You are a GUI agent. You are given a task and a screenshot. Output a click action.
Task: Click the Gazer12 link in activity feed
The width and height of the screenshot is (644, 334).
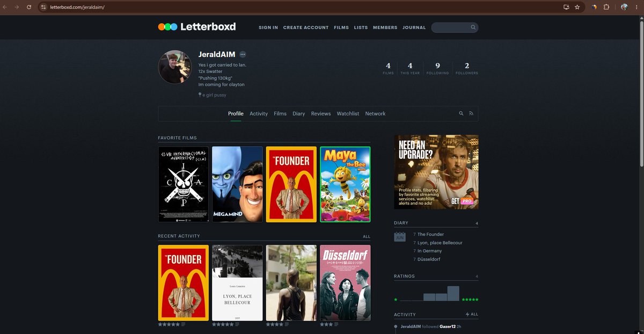[448, 326]
